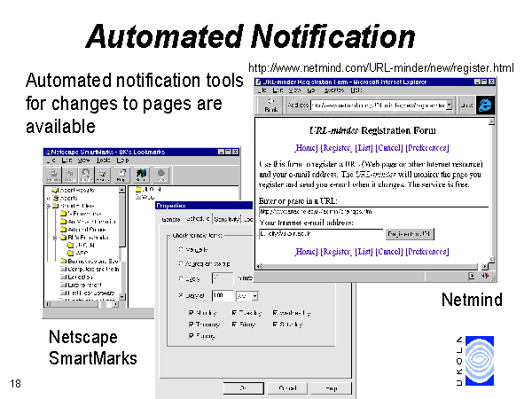This screenshot has width=532, height=399.
Task: Switch to the Sensitivity tab in Properties
Action: tap(227, 219)
